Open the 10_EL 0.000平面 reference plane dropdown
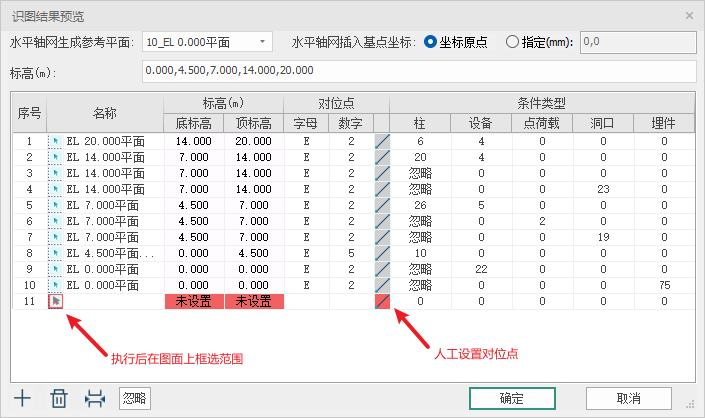The image size is (705, 418). click(x=207, y=42)
